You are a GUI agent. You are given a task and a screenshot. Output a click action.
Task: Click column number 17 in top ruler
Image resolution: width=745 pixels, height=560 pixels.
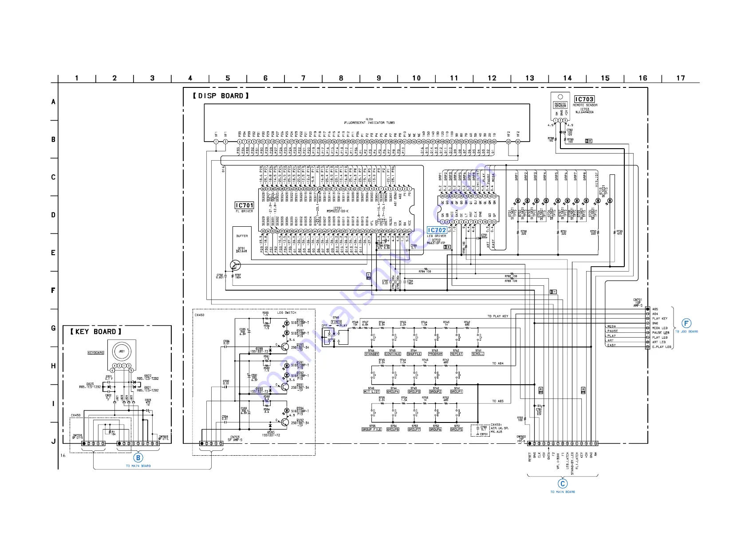coord(680,78)
